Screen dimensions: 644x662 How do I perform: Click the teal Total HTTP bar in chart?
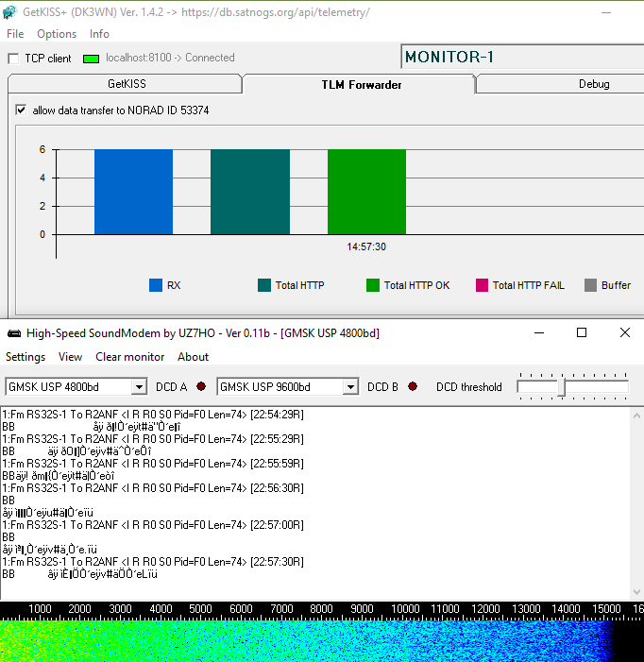point(250,192)
